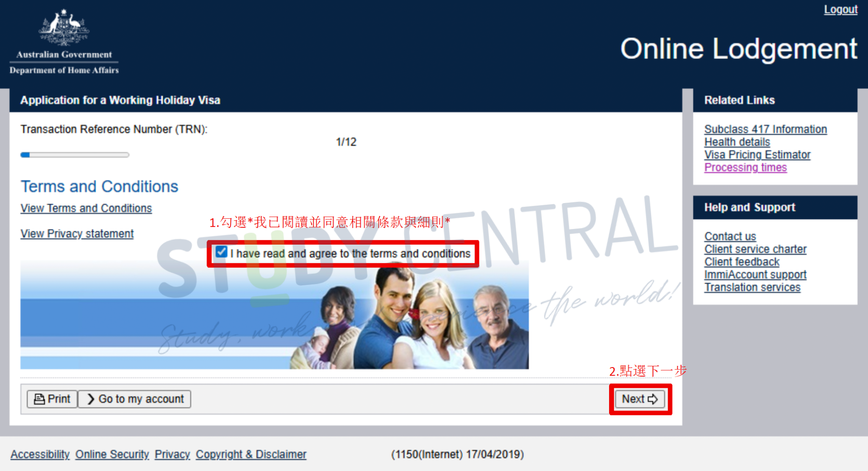The width and height of the screenshot is (868, 471).
Task: Toggle the agree to terms and conditions checkbox
Action: pyautogui.click(x=221, y=252)
